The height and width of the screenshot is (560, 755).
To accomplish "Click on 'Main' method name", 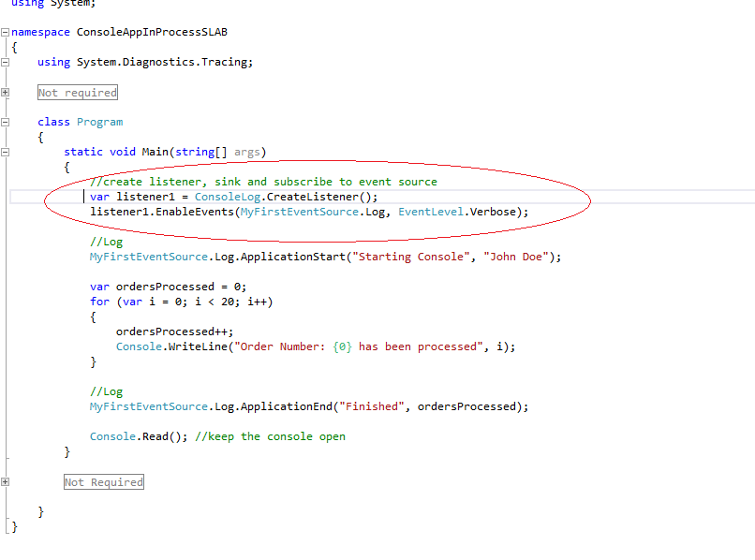I will [155, 152].
